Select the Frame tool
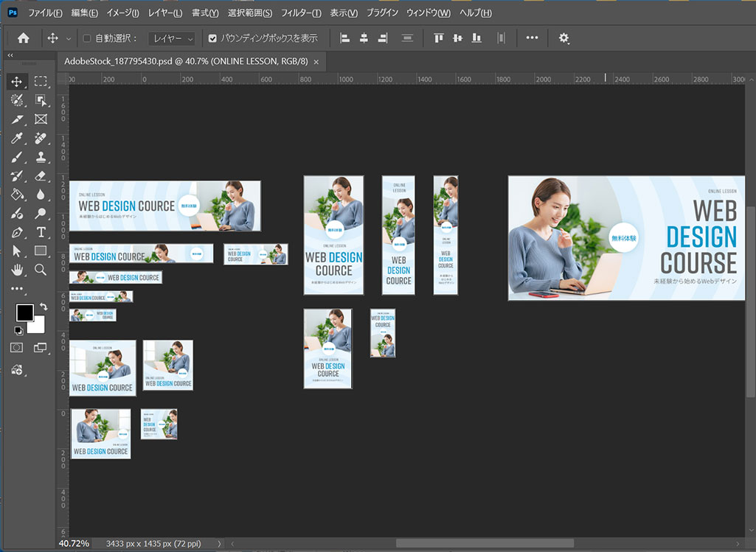Image resolution: width=756 pixels, height=552 pixels. pos(41,119)
